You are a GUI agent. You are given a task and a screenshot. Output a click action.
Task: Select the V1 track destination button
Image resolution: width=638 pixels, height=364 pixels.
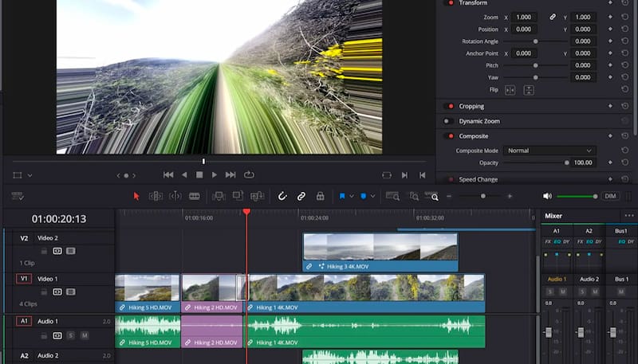(x=24, y=279)
